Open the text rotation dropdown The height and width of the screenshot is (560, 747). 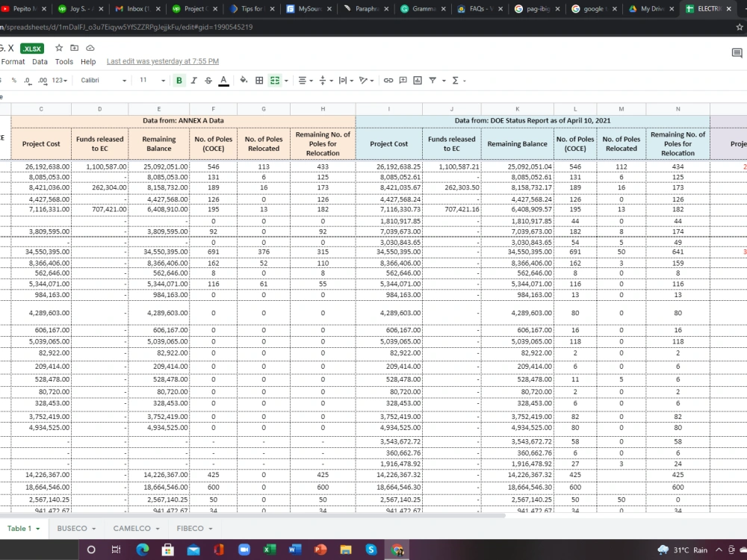click(x=366, y=81)
